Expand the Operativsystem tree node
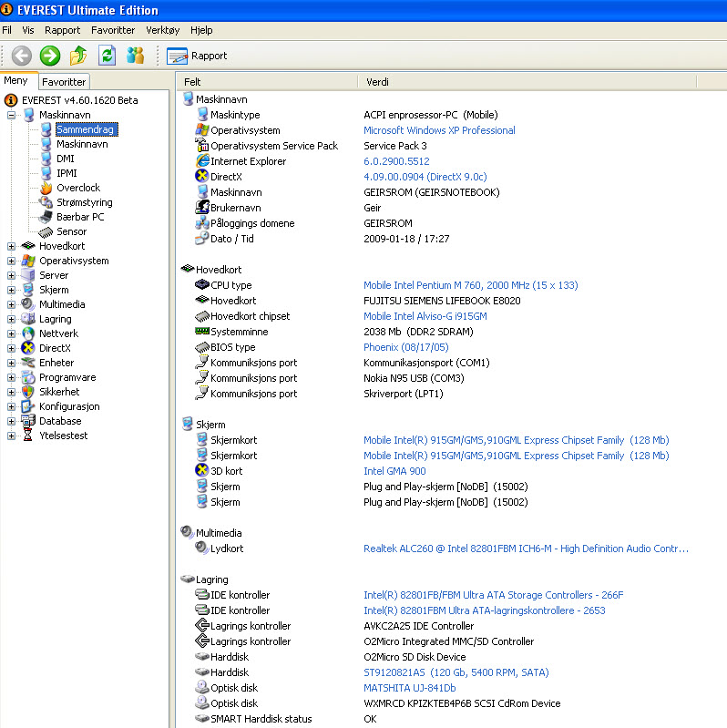Image resolution: width=727 pixels, height=728 pixels. 12,261
